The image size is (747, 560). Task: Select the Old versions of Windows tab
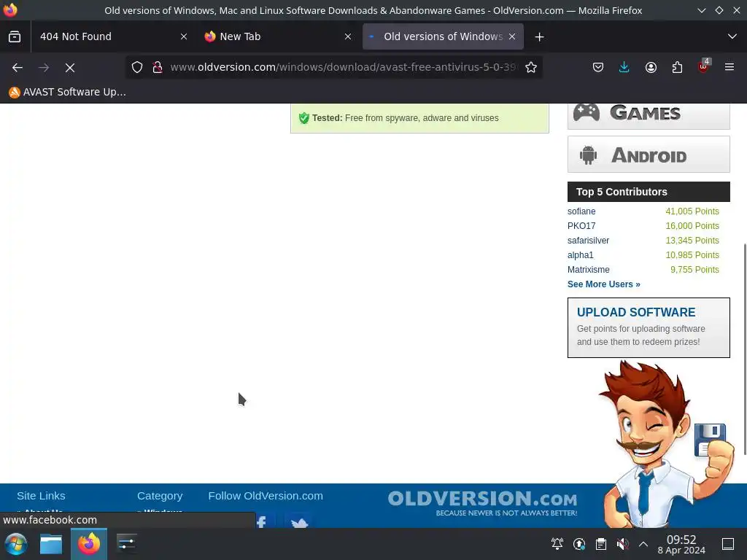[443, 36]
